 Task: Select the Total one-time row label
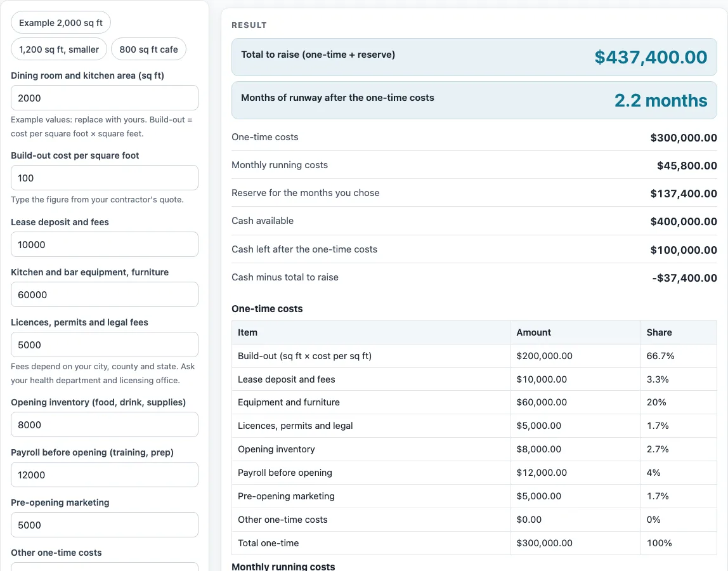(268, 543)
